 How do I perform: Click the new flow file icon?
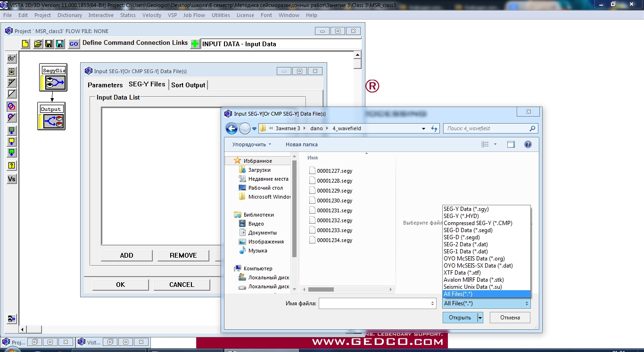click(25, 44)
